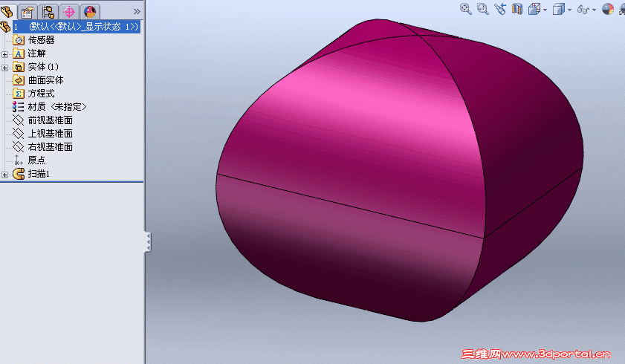Click the 材质 material icon
The image size is (625, 364).
pos(19,107)
